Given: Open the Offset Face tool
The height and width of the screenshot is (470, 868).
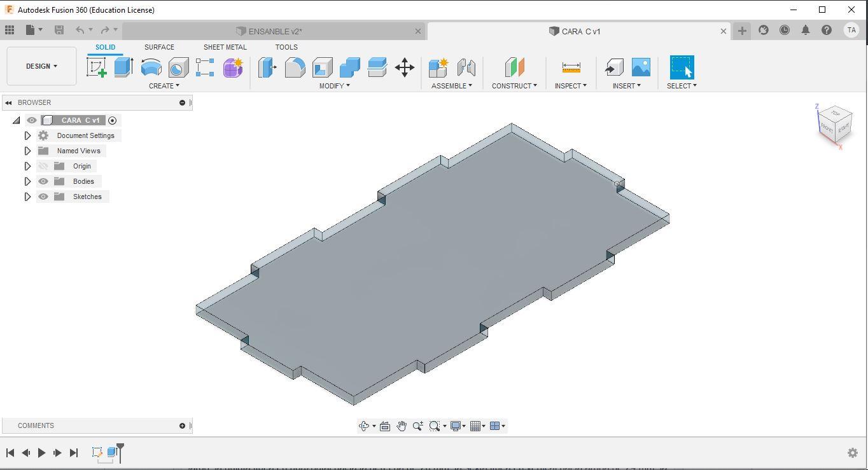Looking at the screenshot, I should pyautogui.click(x=377, y=67).
